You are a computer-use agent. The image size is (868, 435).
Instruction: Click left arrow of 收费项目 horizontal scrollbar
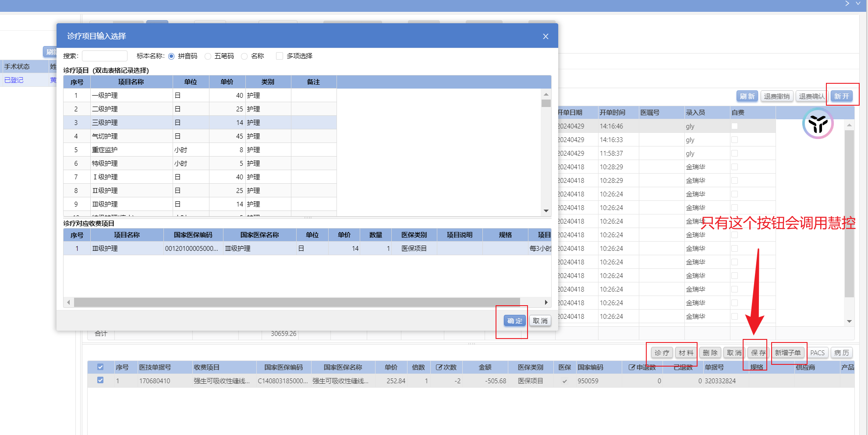[68, 303]
